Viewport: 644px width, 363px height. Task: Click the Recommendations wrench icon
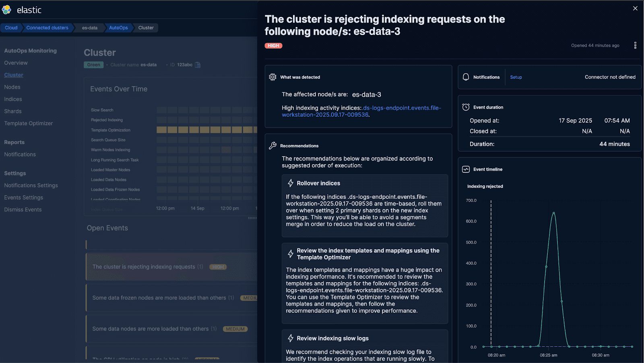(272, 146)
